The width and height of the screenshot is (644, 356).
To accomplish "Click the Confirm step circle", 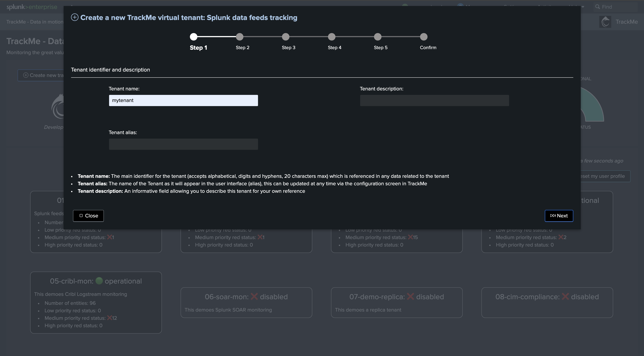I will click(x=423, y=37).
